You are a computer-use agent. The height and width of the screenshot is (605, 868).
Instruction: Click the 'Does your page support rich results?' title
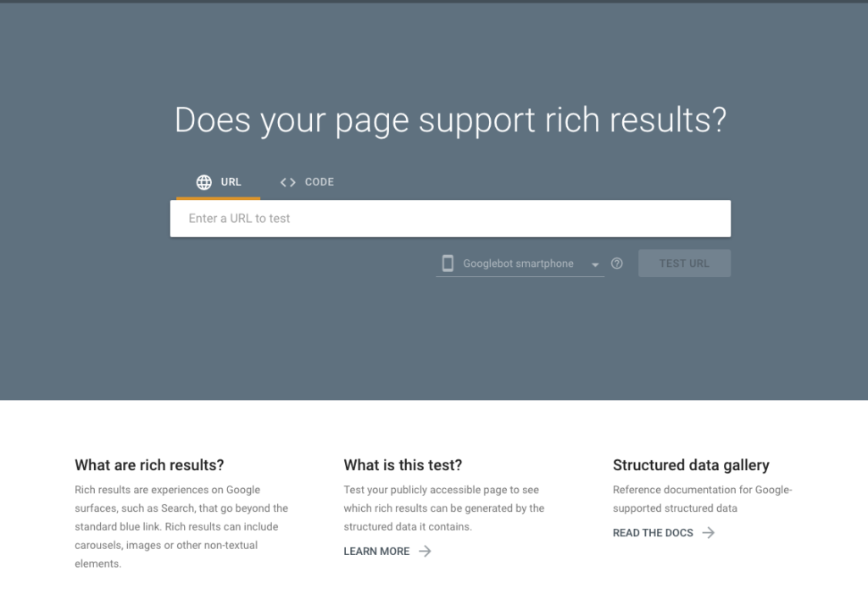[450, 120]
